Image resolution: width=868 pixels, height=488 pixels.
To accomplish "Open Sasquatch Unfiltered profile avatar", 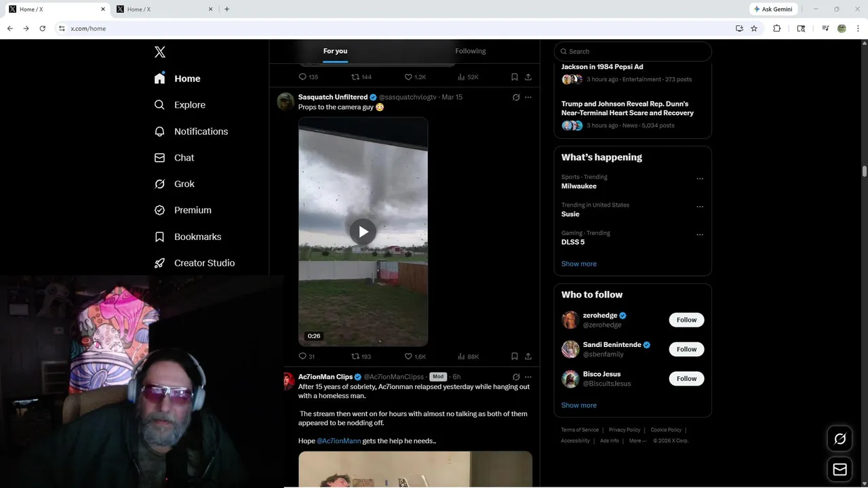I will tap(285, 102).
